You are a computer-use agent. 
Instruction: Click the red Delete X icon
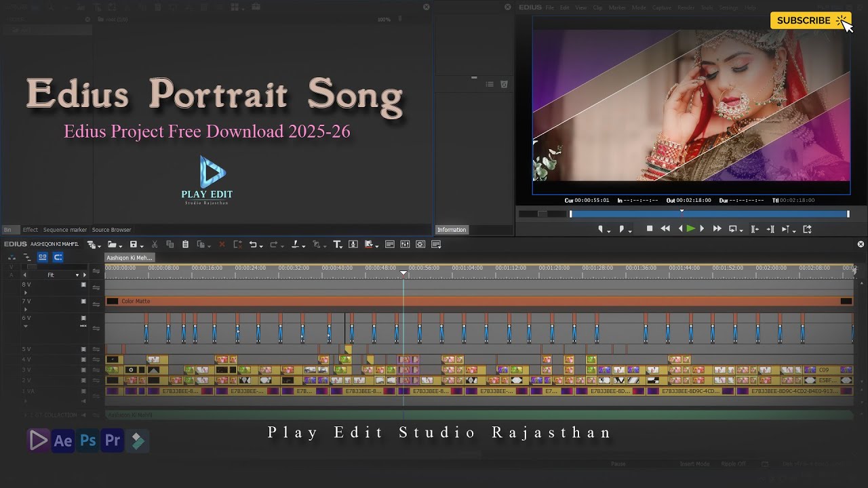click(222, 245)
